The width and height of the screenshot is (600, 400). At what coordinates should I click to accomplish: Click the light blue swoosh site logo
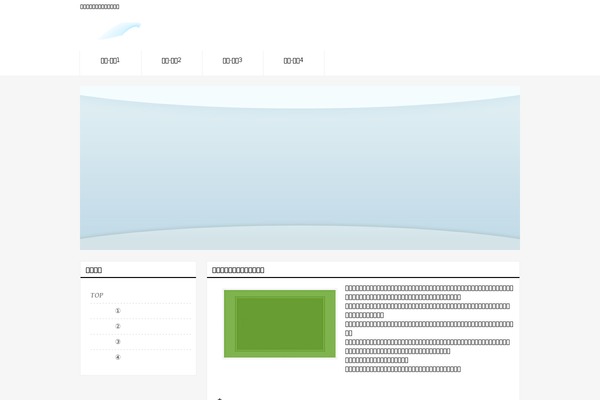pos(119,31)
